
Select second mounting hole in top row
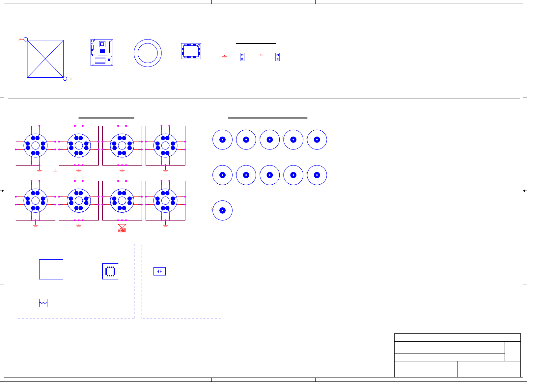[79, 145]
